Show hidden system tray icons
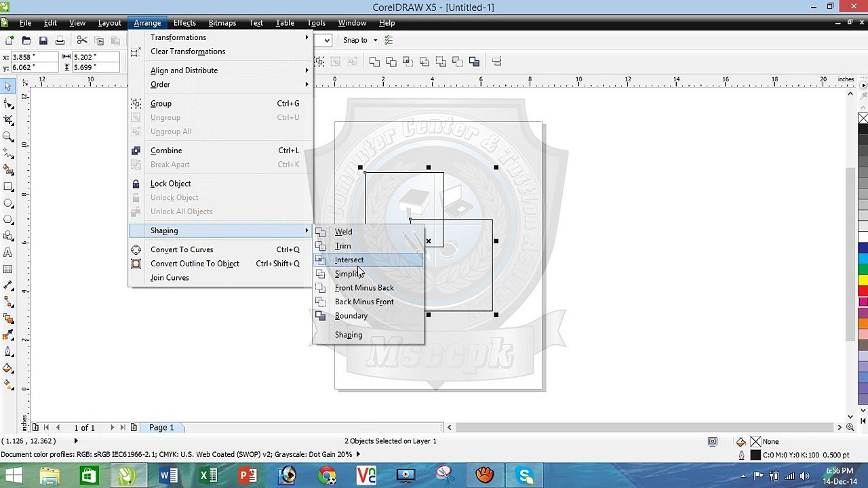Screen dimensions: 868x488 [x=743, y=476]
